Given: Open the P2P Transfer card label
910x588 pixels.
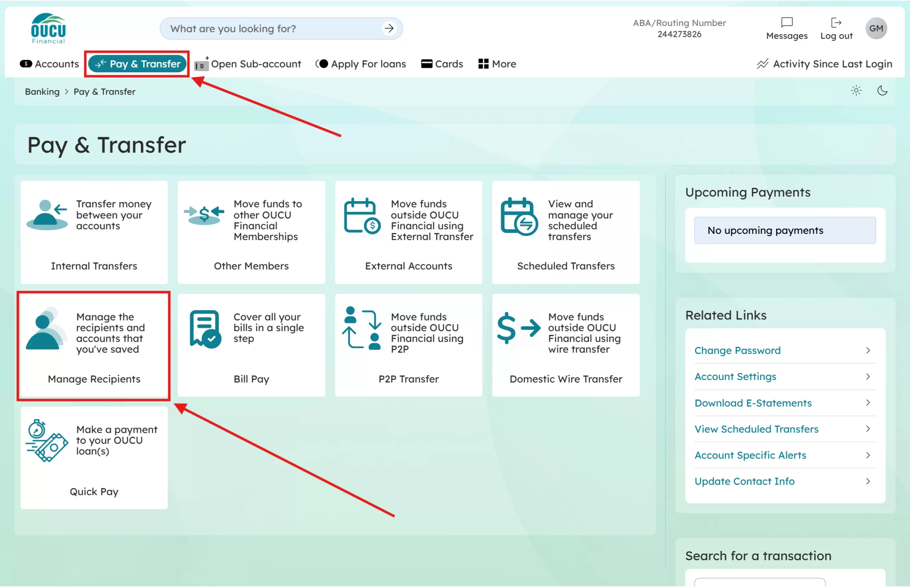Looking at the screenshot, I should 408,379.
